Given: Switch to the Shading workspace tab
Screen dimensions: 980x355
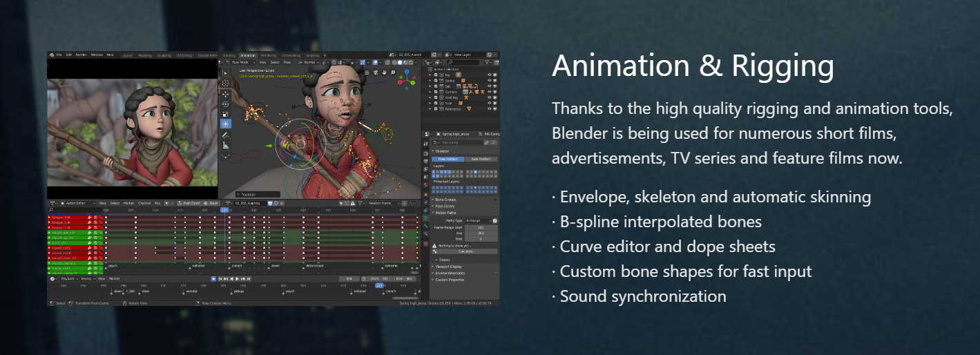Looking at the screenshot, I should coord(229,55).
